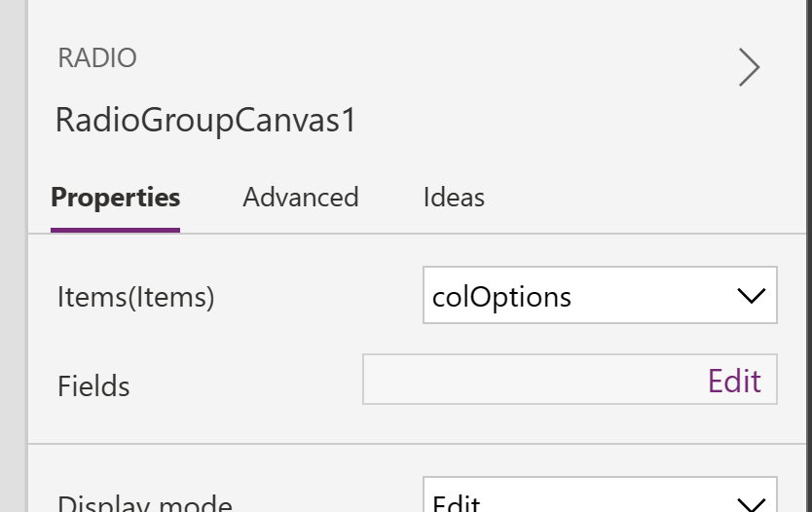Click the RadioGroupCanvas1 control name
Image resolution: width=812 pixels, height=512 pixels.
point(205,120)
